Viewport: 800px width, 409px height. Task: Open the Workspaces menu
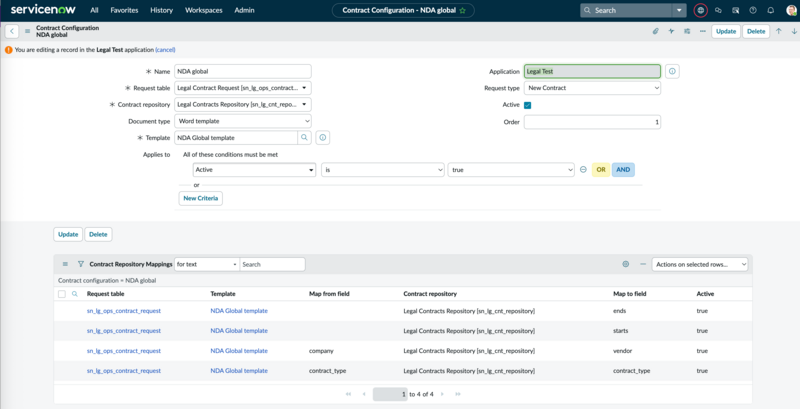(x=204, y=10)
